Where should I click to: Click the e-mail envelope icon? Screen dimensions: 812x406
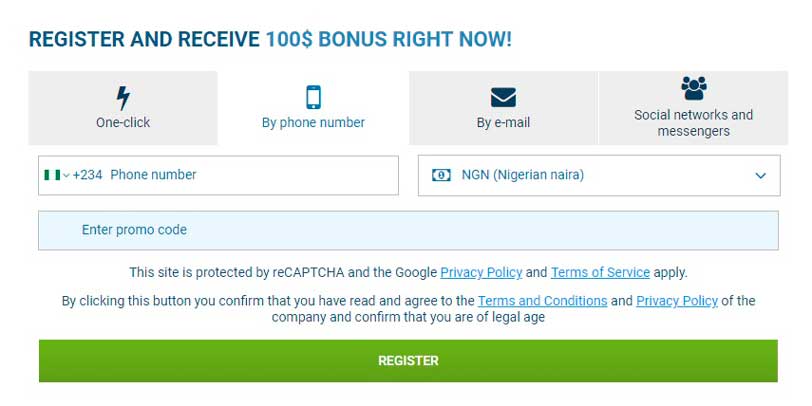503,97
